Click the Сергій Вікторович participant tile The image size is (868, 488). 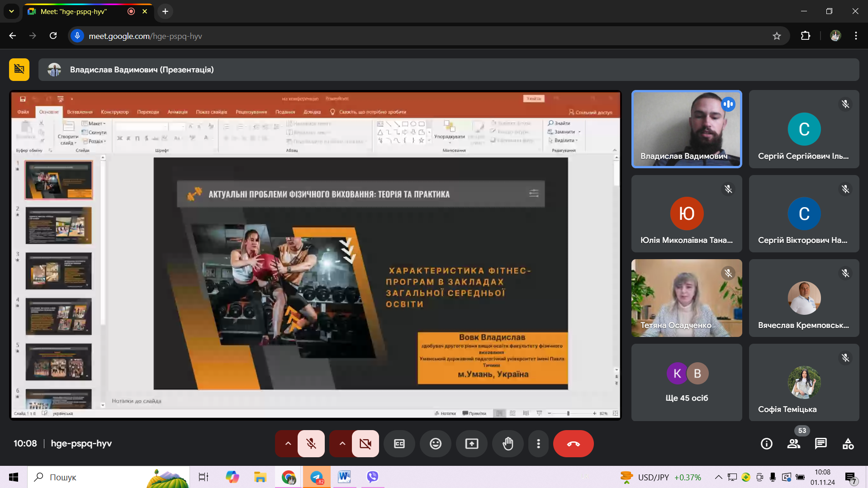pyautogui.click(x=804, y=213)
